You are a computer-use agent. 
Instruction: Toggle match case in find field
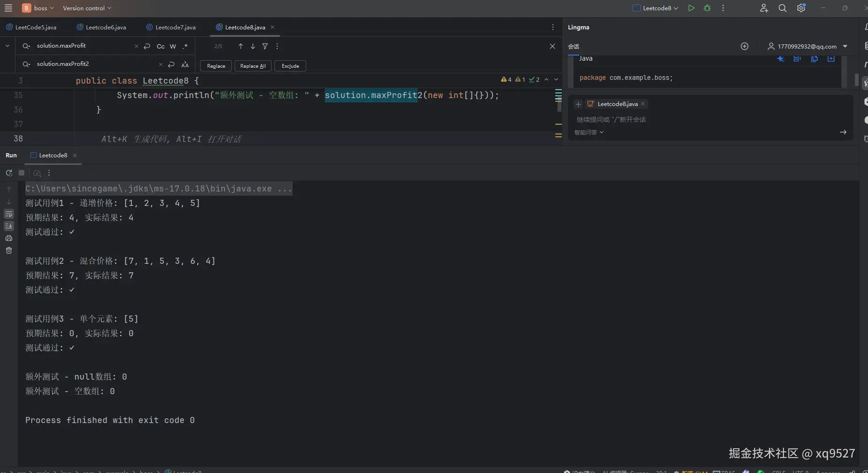(160, 46)
